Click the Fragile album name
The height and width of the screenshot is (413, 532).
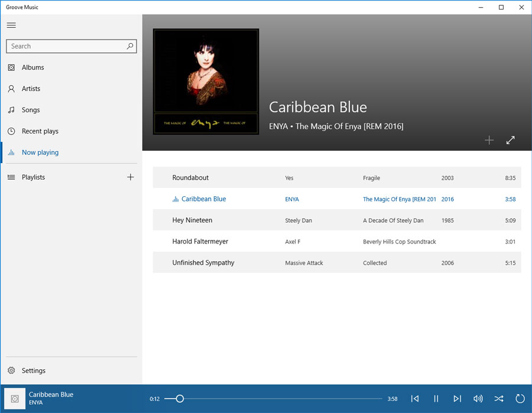point(371,178)
